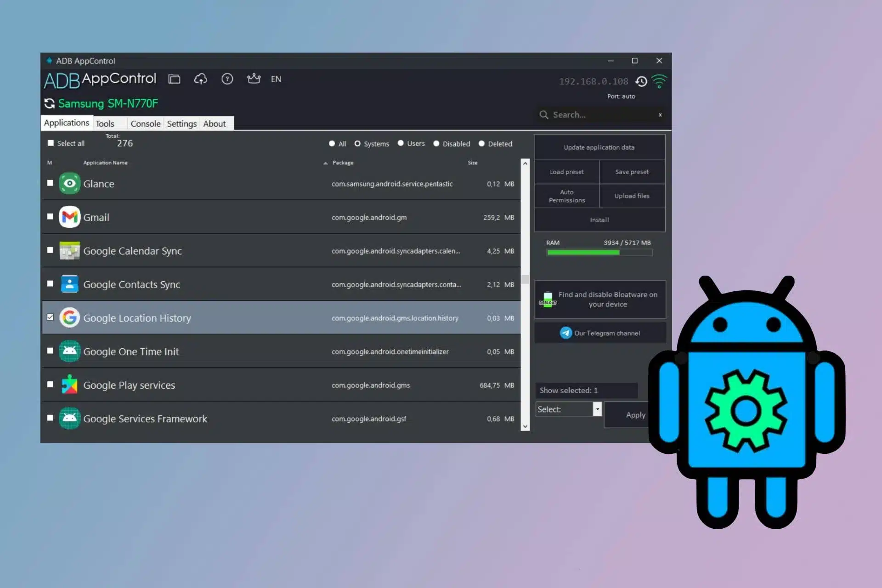882x588 pixels.
Task: Switch to the Applications tab
Action: click(x=67, y=123)
